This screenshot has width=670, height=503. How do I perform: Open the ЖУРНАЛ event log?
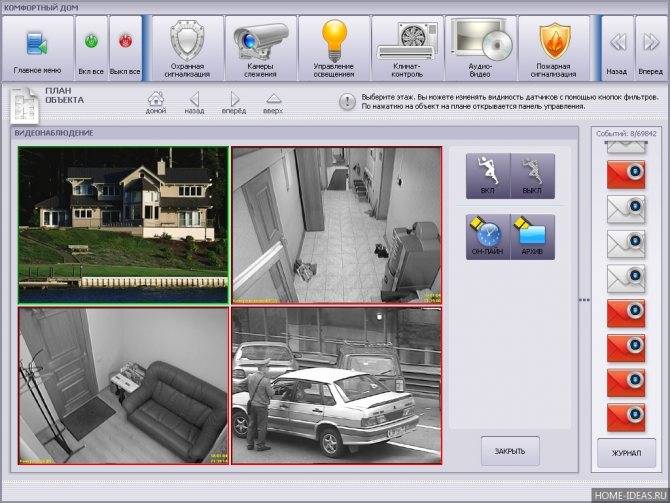[x=626, y=452]
